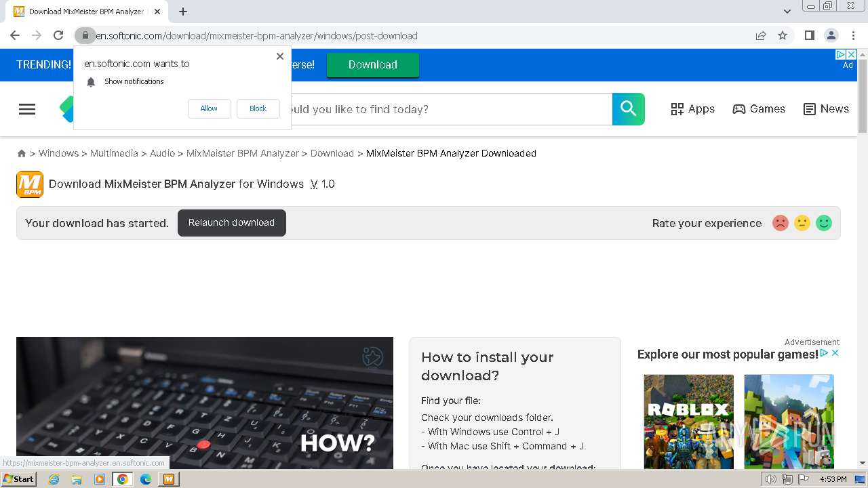Open the Action Center flag icon

804,479
